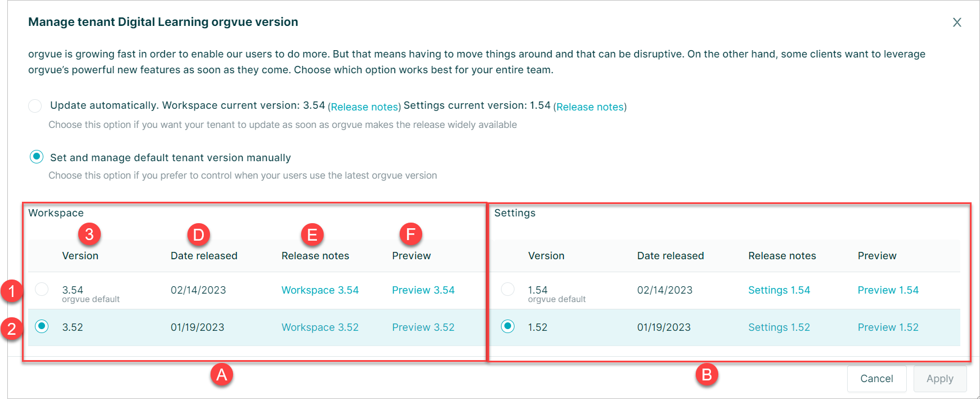Open Preview 1.54 link
Image resolution: width=980 pixels, height=399 pixels.
(x=888, y=290)
